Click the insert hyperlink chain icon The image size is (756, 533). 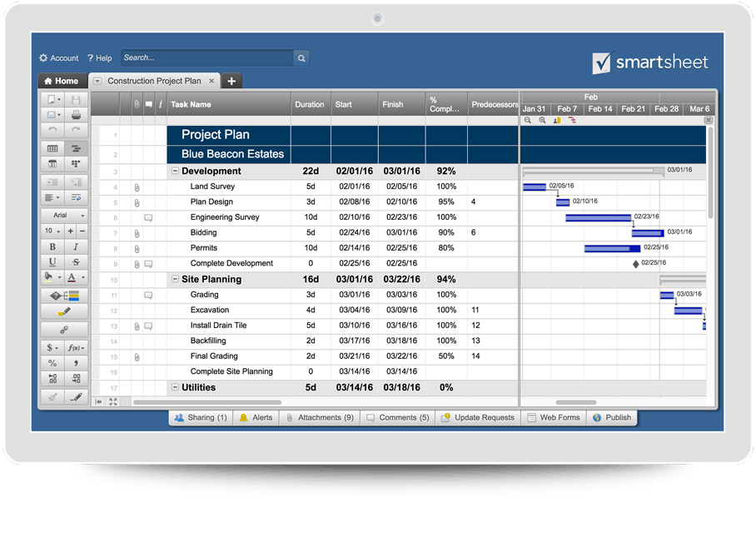(x=64, y=330)
